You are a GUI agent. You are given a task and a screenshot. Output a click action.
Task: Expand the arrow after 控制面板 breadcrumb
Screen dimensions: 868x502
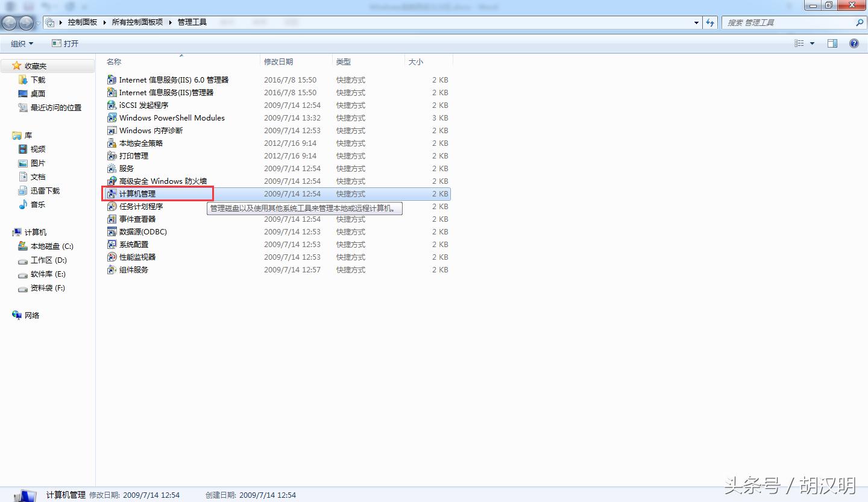104,22
